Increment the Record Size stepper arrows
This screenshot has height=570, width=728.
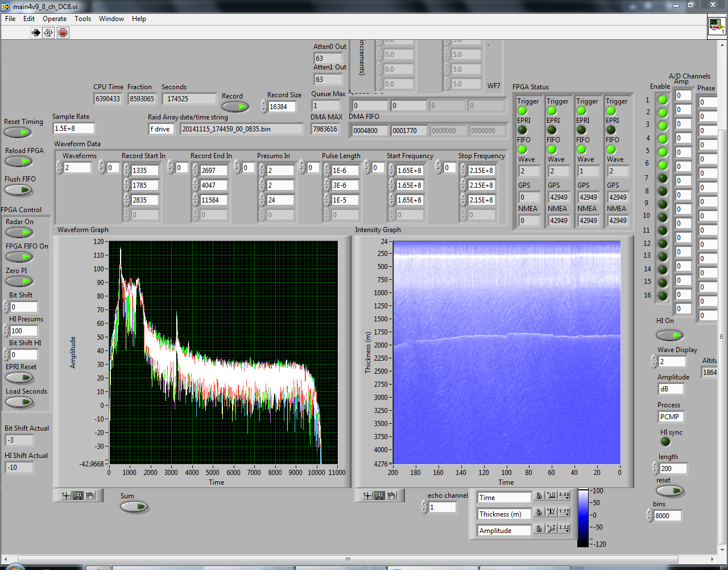pyautogui.click(x=264, y=104)
